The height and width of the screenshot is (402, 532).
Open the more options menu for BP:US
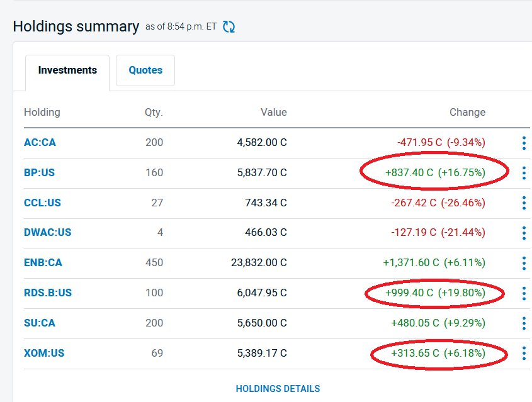pyautogui.click(x=524, y=173)
